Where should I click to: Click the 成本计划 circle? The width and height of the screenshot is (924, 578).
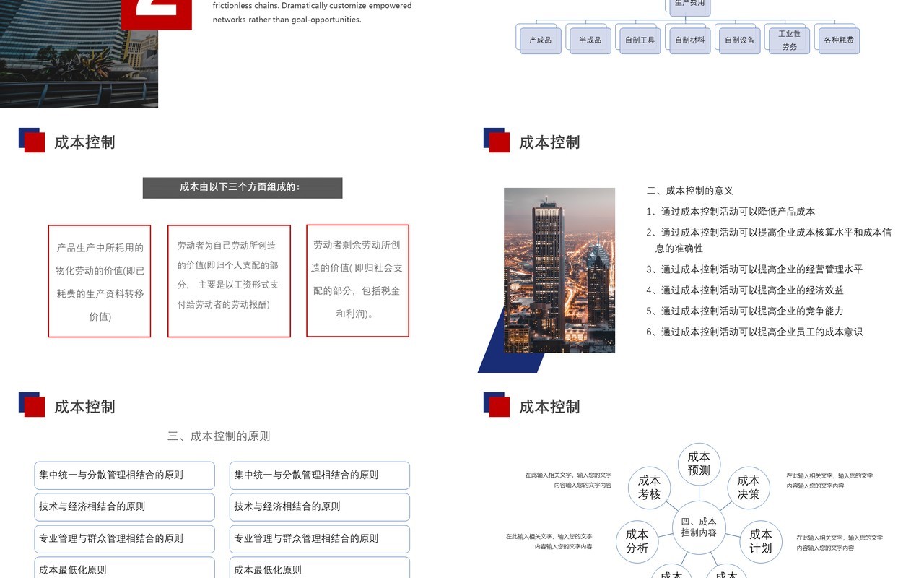point(761,541)
